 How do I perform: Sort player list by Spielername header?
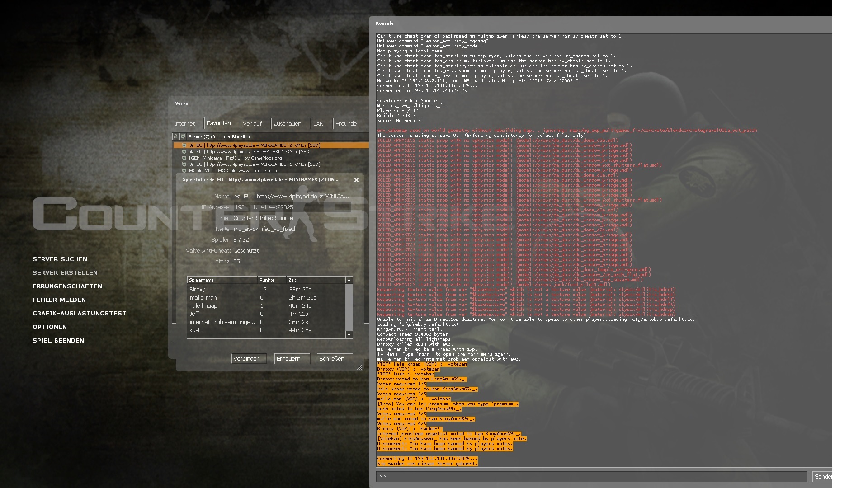[222, 280]
